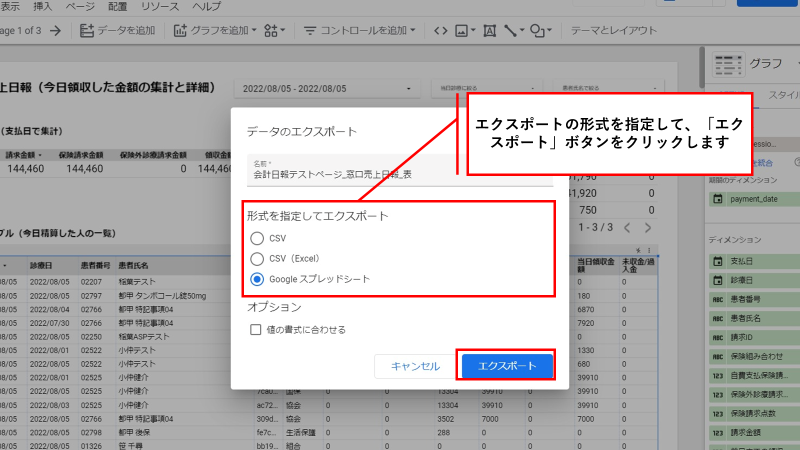Viewport: 800px width, 450px height.
Task: Select the CSV radio button
Action: tap(257, 238)
